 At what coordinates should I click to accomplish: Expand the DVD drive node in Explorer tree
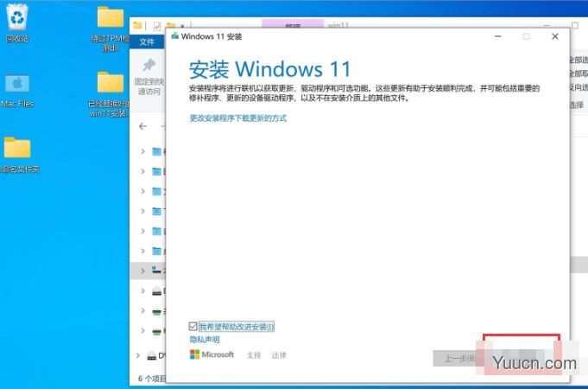point(139,354)
